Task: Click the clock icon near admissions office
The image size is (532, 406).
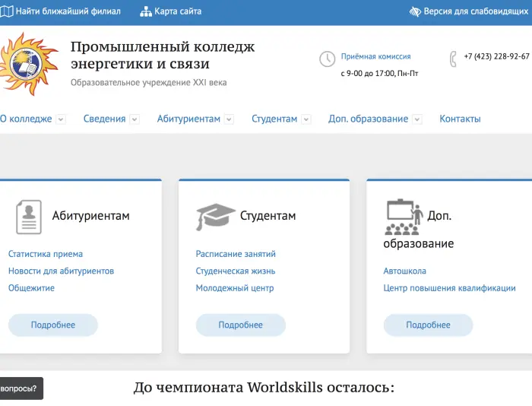Action: click(327, 59)
